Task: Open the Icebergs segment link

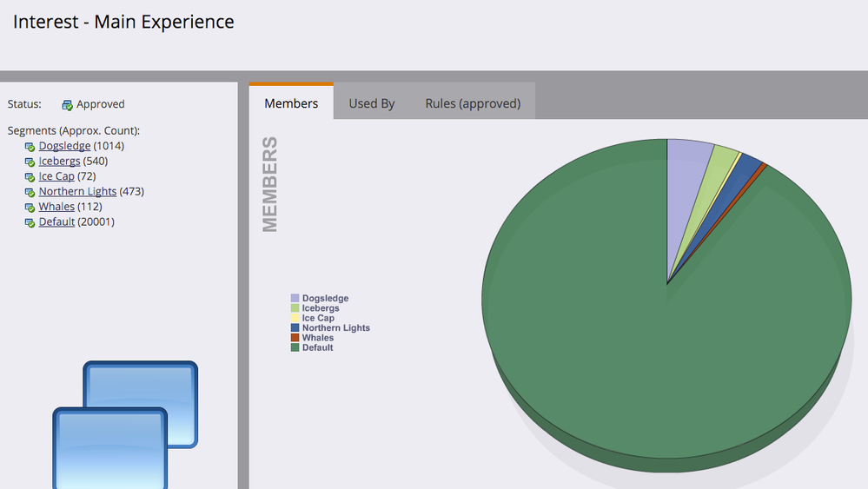Action: 59,161
